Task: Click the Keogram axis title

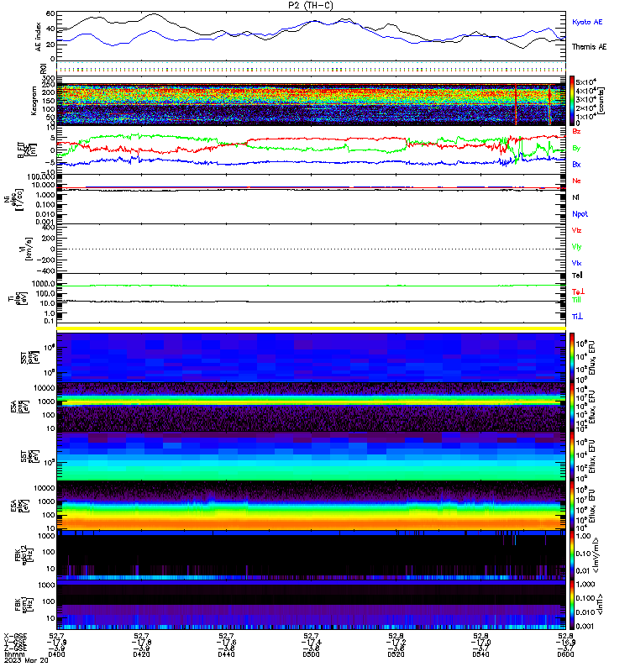Action: click(34, 101)
